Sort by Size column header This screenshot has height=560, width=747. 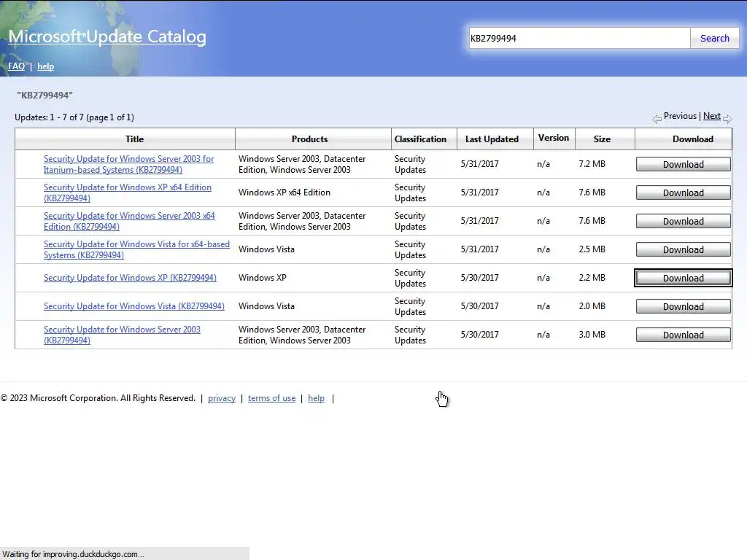coord(602,139)
